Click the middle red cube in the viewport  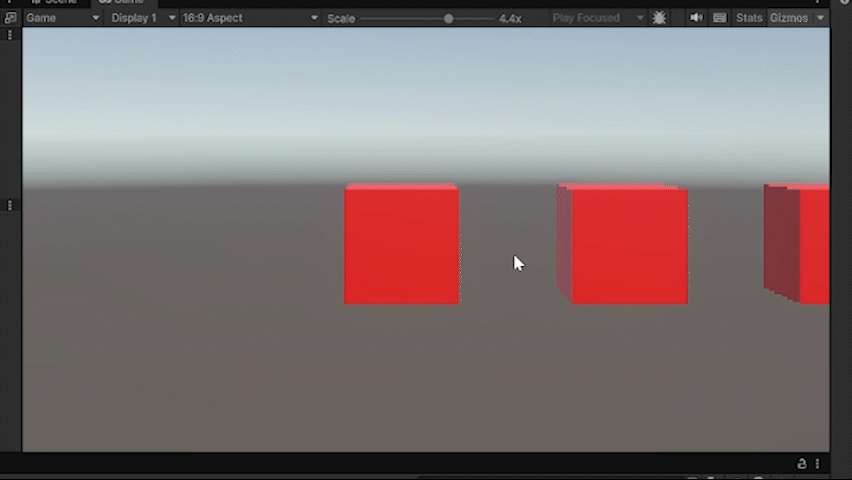click(628, 246)
